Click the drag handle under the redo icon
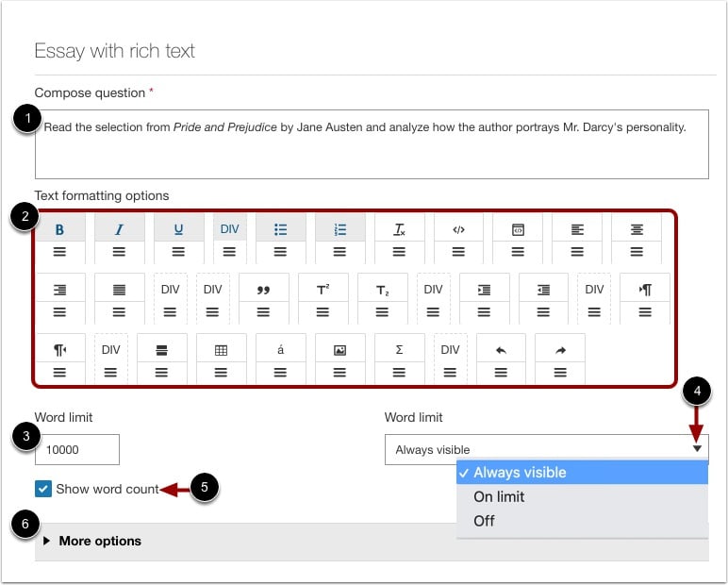This screenshot has height=585, width=728. pyautogui.click(x=560, y=372)
